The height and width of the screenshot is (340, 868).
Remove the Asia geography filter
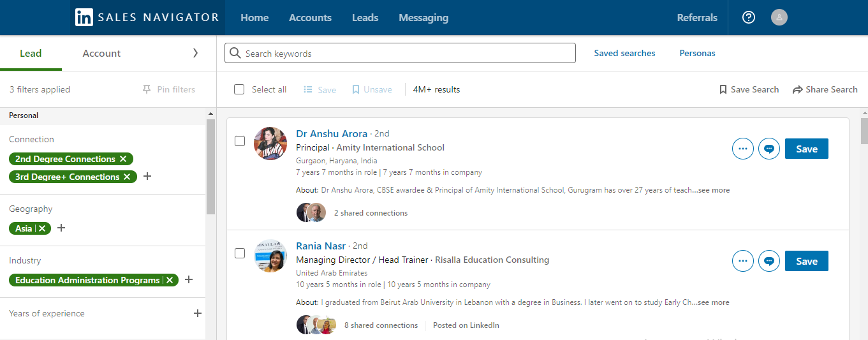(42, 228)
